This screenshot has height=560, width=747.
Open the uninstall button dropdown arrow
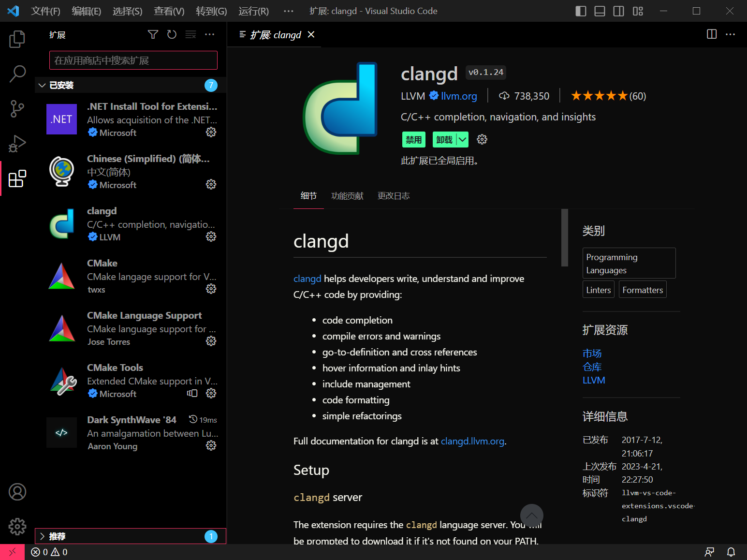(463, 140)
